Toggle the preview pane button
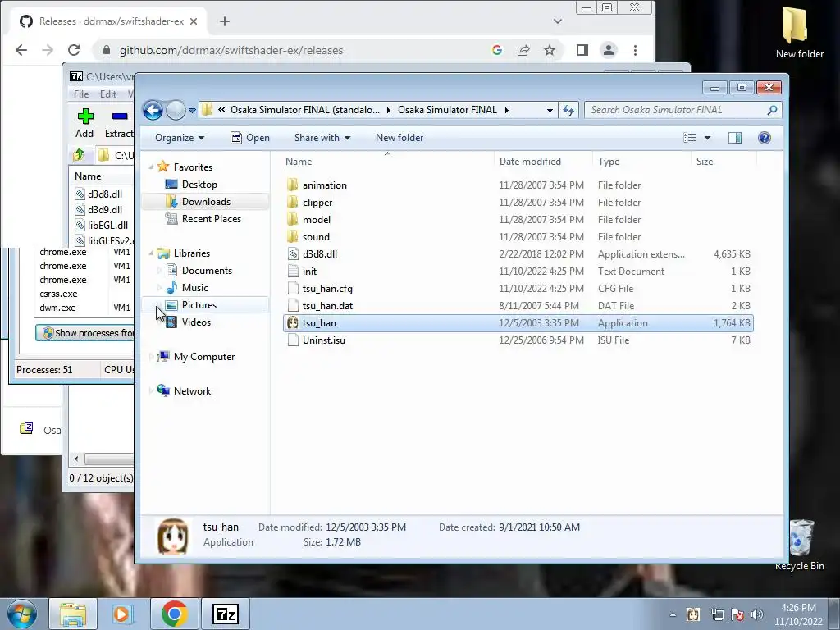The height and width of the screenshot is (630, 840). point(735,138)
